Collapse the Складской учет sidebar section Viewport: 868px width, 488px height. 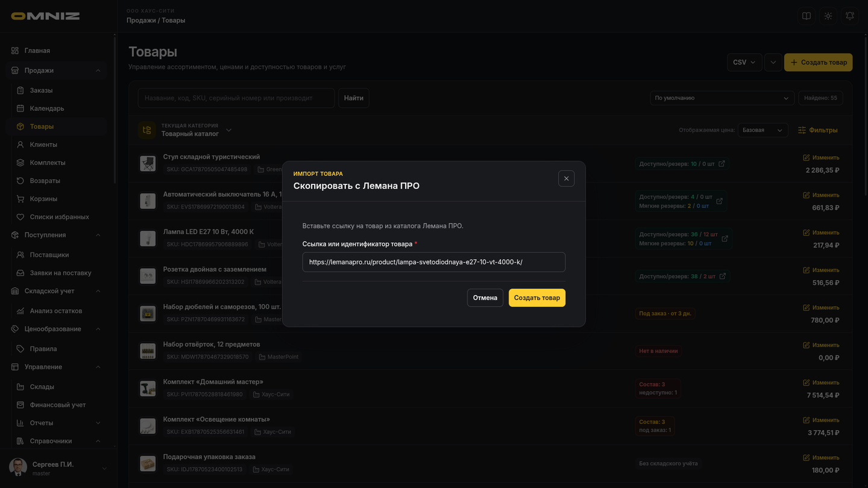98,291
